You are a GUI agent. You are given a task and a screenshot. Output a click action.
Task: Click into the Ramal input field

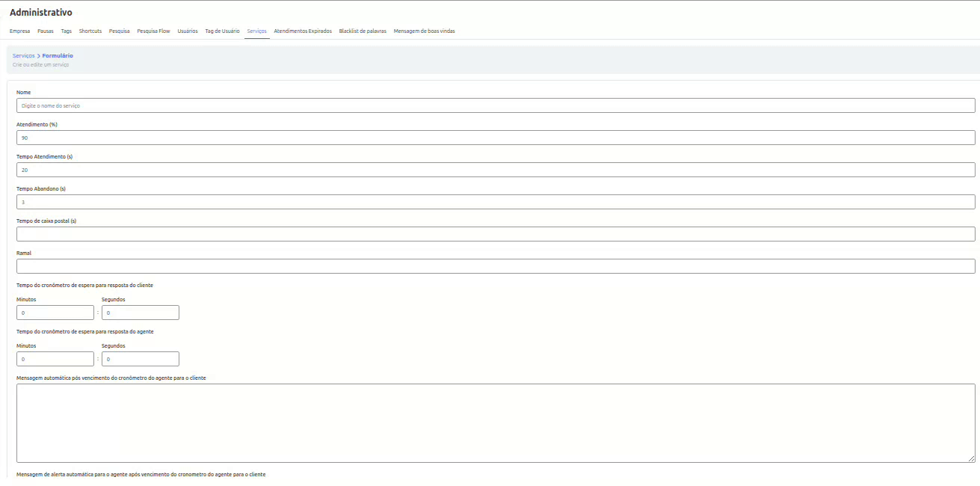tap(496, 266)
